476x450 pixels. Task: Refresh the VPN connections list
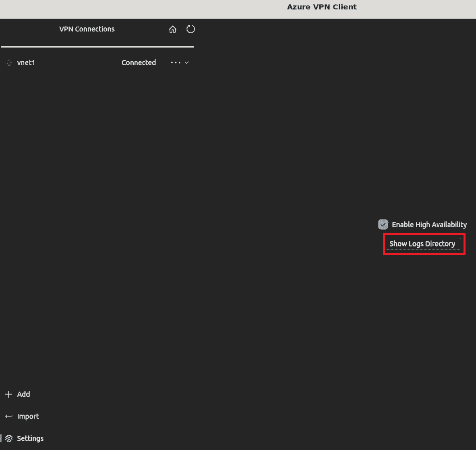[190, 29]
